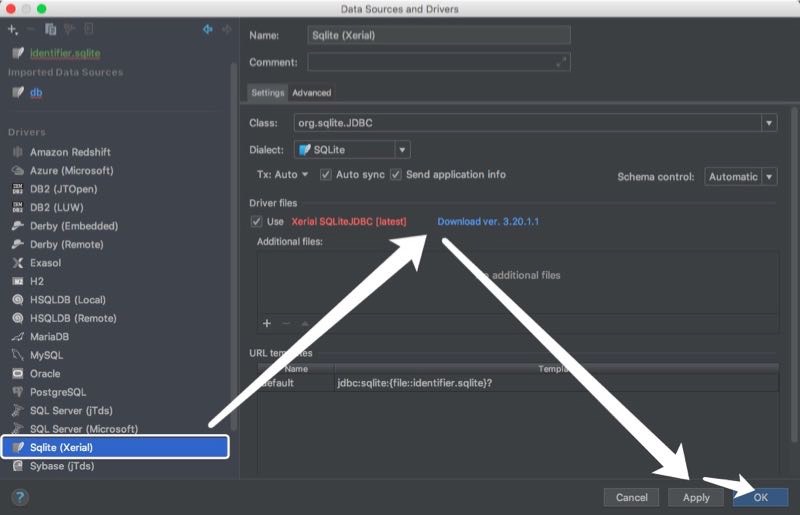
Task: Click the HSQLDB (Local) driver icon
Action: 18,300
